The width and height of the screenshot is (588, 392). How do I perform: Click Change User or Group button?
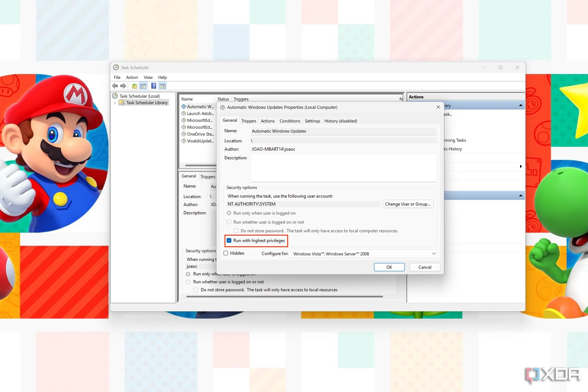click(x=408, y=204)
